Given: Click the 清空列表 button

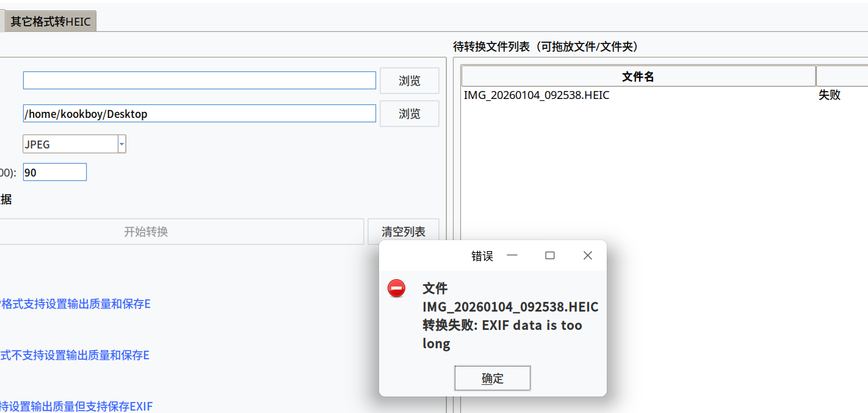Looking at the screenshot, I should click(x=403, y=232).
